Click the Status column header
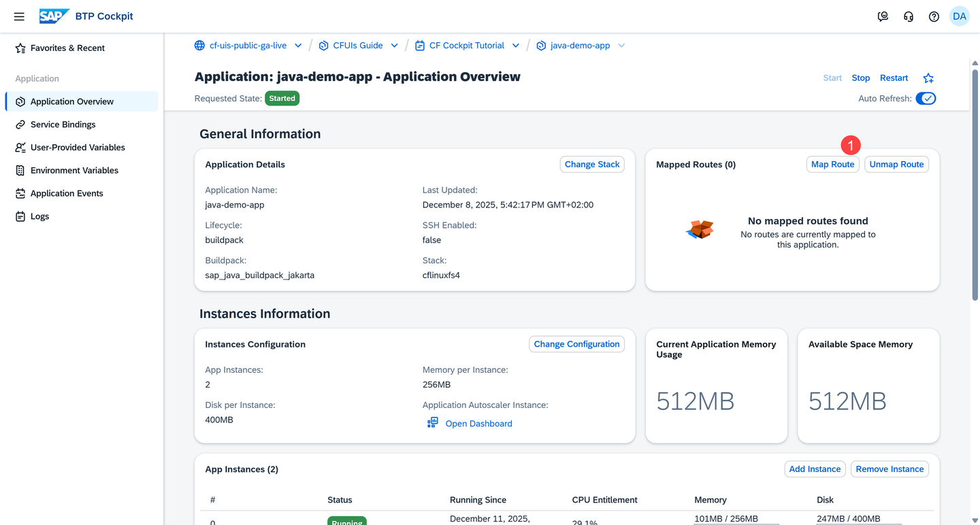The image size is (980, 525). 340,500
